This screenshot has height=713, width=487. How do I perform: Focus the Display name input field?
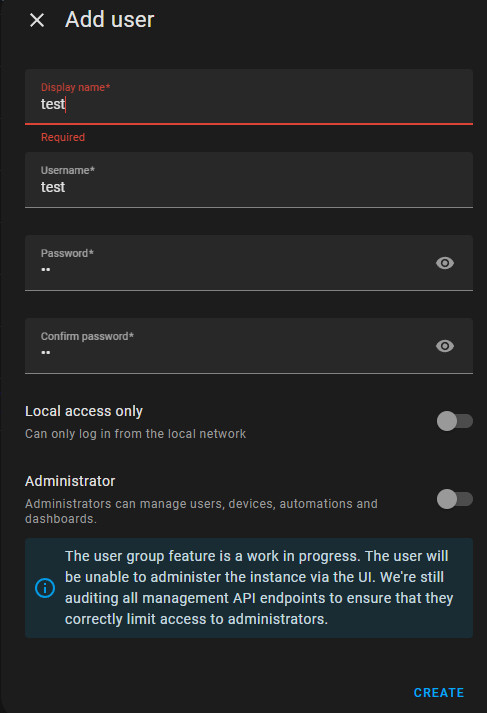pos(249,97)
